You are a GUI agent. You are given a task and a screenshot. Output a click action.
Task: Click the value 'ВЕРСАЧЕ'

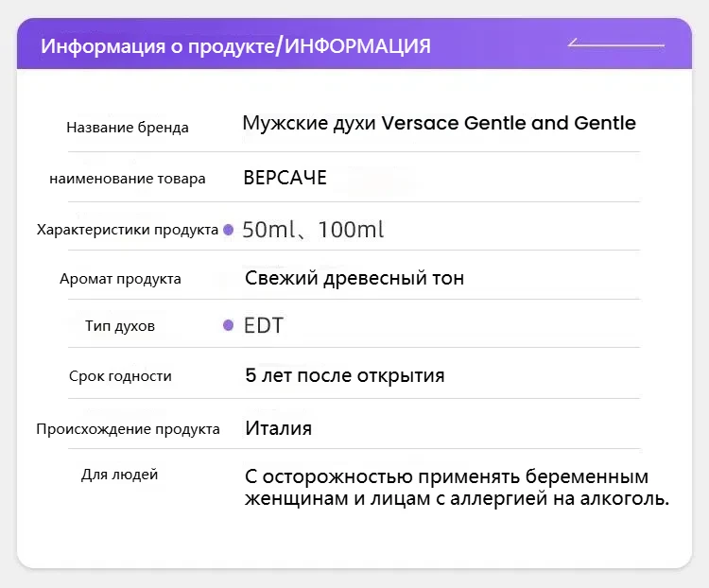click(285, 178)
